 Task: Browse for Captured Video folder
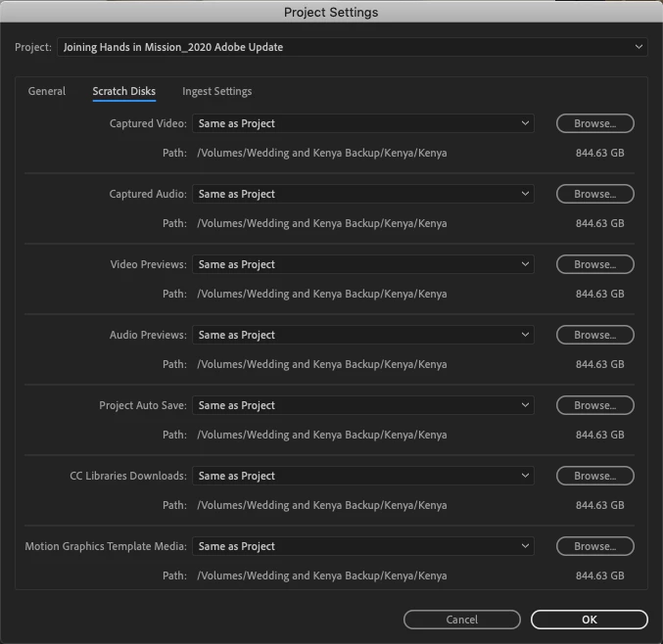coord(594,123)
